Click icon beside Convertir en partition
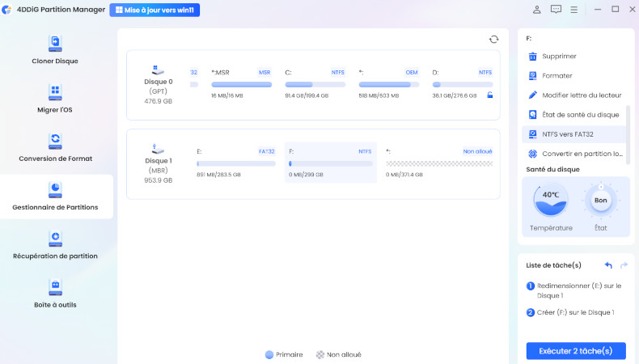 pos(532,154)
